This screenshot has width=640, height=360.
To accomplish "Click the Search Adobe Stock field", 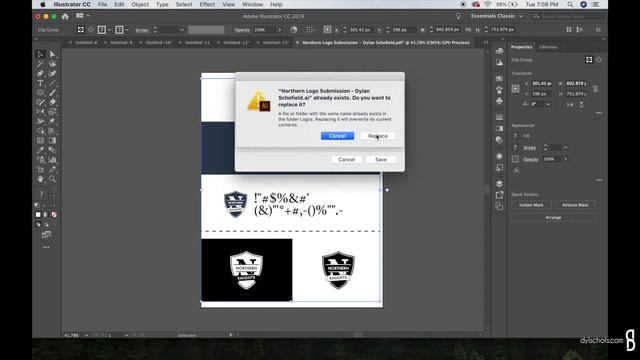I will (x=568, y=16).
